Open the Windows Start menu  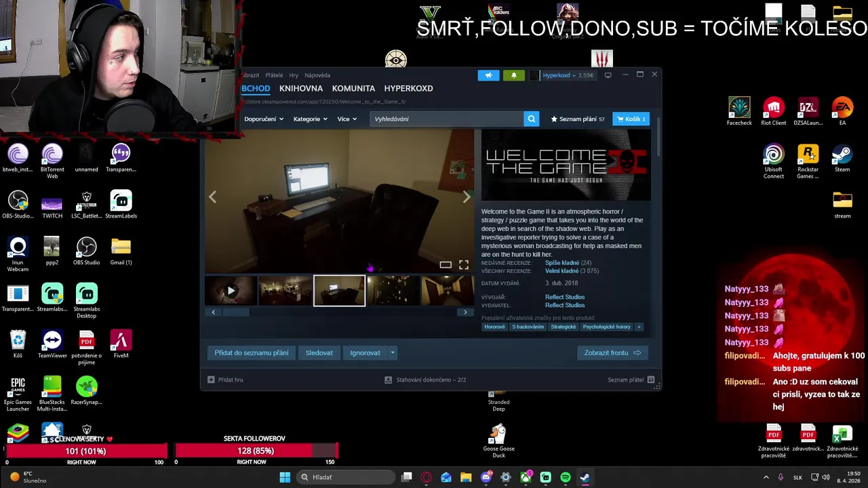click(x=285, y=477)
